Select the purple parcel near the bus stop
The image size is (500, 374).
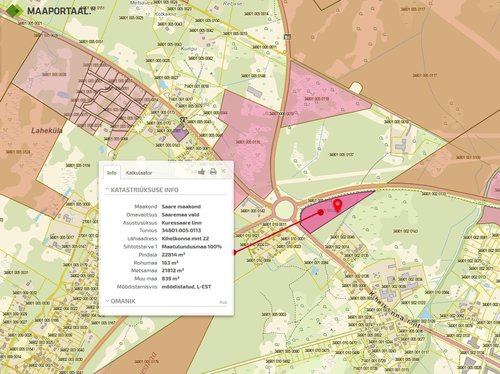tap(180, 133)
